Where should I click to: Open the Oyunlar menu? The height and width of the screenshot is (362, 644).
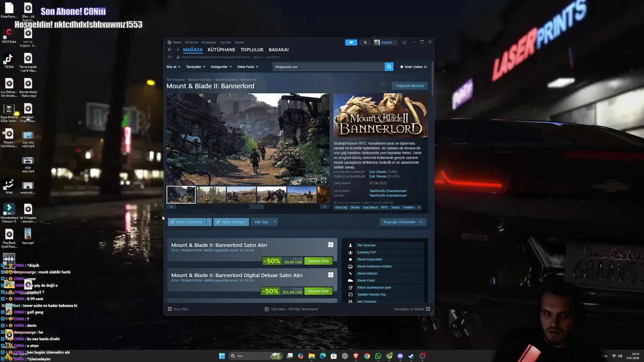coord(225,42)
